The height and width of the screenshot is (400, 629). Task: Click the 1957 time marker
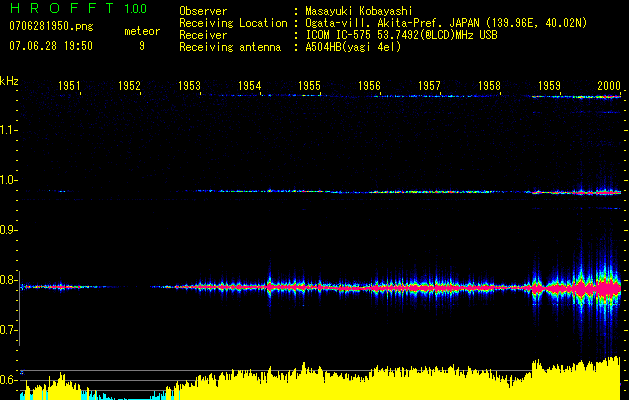coord(429,85)
